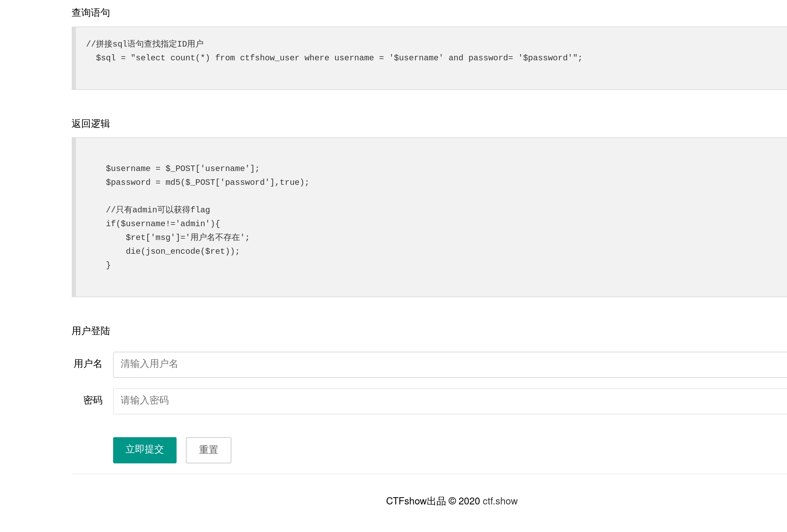Click the $password = md5 code line
787x532 pixels.
pyautogui.click(x=207, y=182)
